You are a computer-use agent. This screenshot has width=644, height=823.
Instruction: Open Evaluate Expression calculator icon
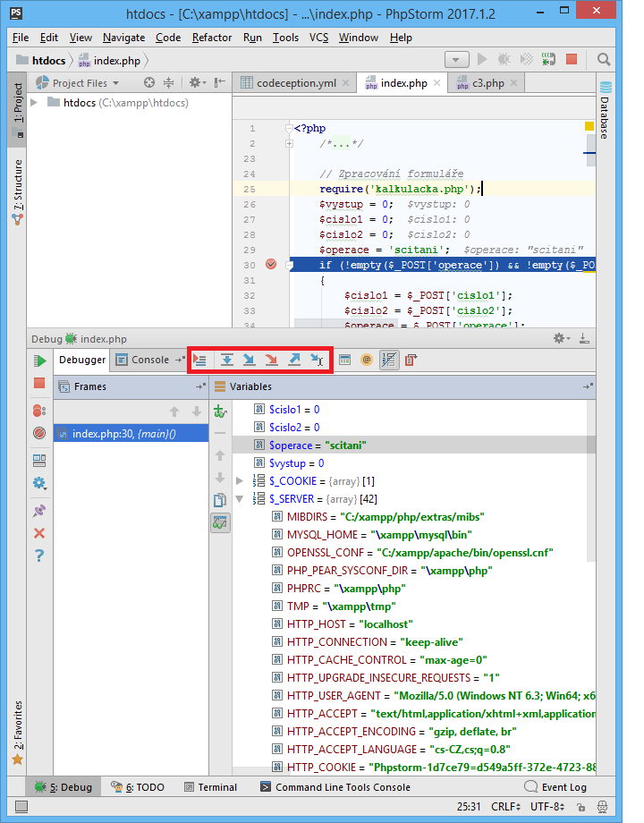(x=344, y=360)
